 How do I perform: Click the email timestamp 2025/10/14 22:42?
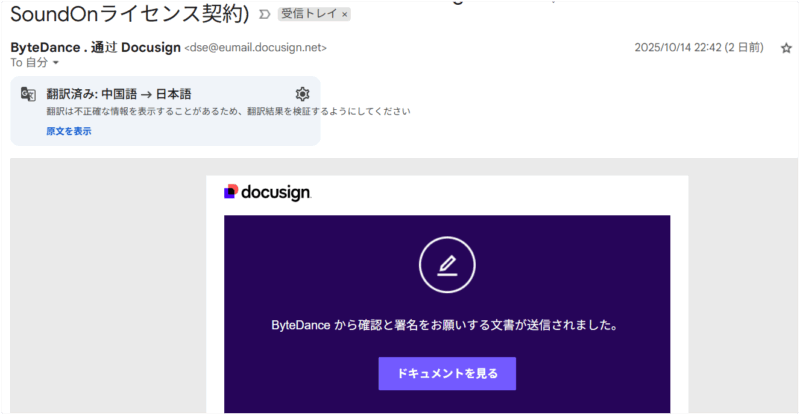pos(676,48)
